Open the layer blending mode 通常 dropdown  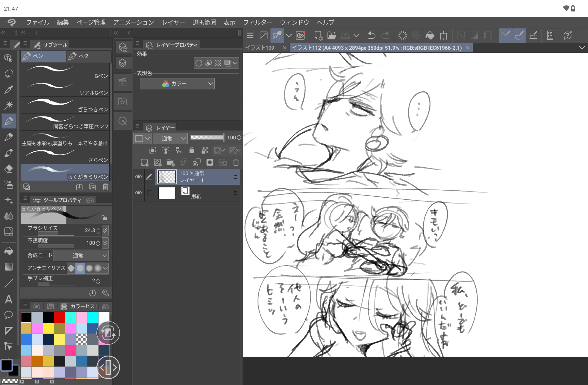click(x=170, y=138)
